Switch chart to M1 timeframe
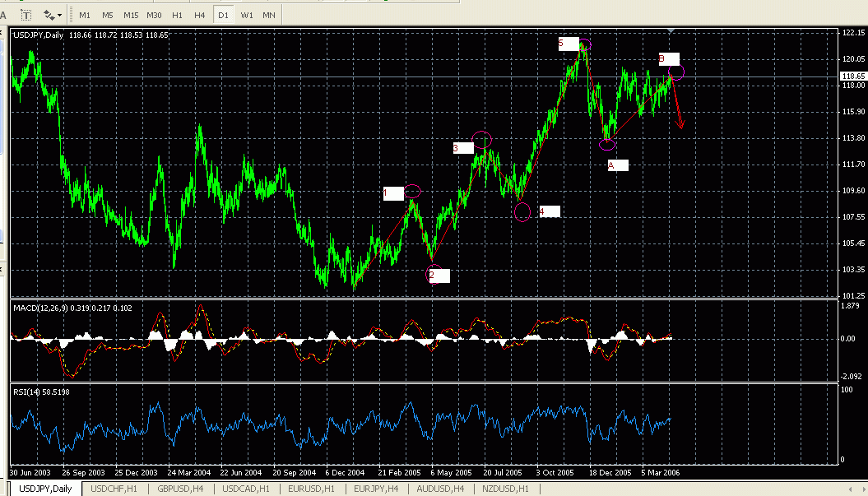The height and width of the screenshot is (496, 868). [85, 15]
